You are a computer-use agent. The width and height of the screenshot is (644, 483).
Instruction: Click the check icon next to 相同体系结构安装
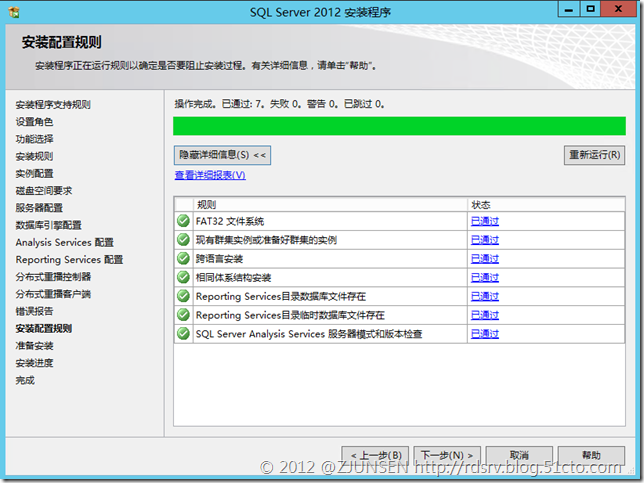183,277
